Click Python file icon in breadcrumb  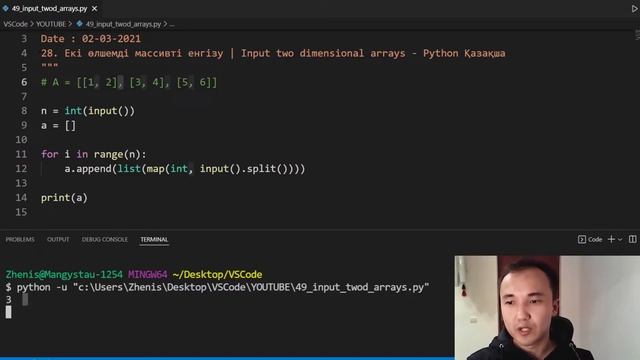[79, 24]
